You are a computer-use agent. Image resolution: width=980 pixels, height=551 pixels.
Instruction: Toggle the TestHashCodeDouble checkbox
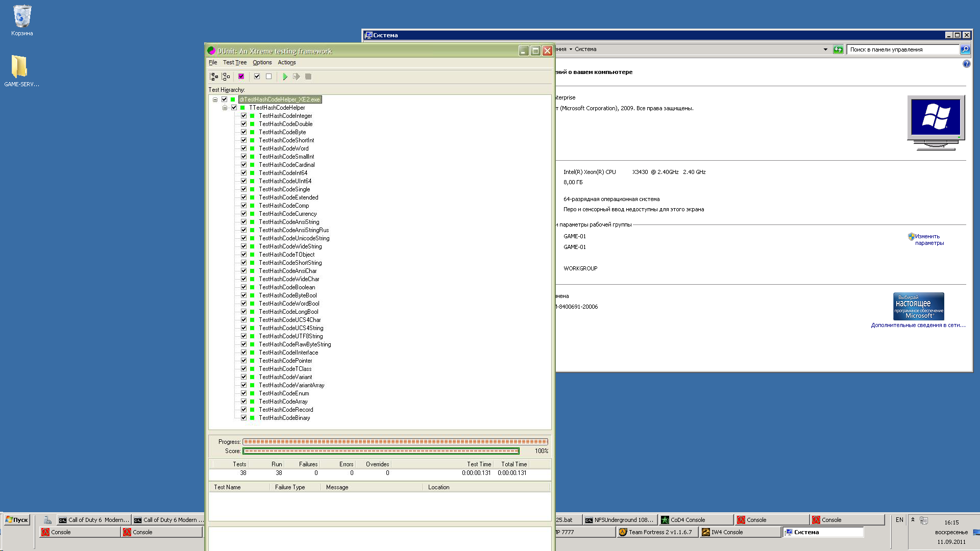[x=243, y=124]
